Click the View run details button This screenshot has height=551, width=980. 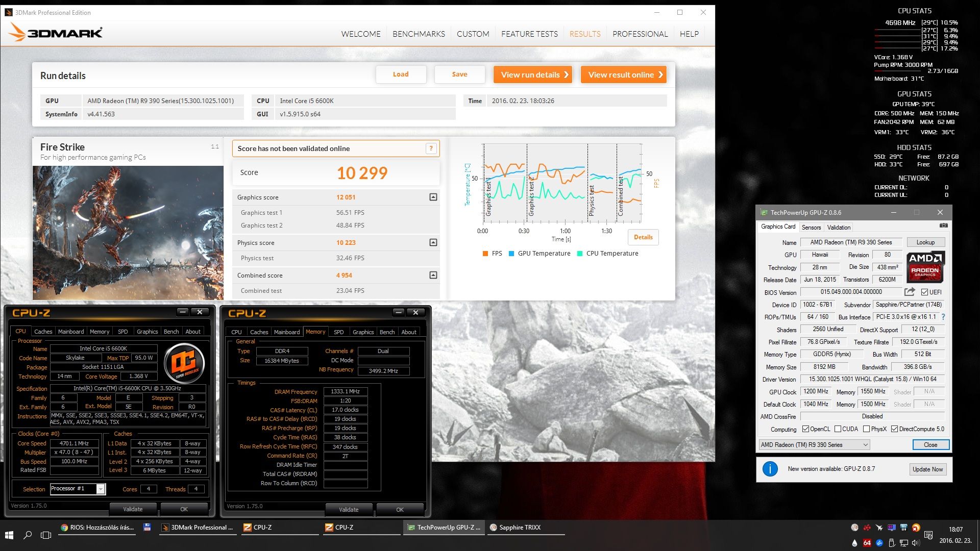[532, 74]
